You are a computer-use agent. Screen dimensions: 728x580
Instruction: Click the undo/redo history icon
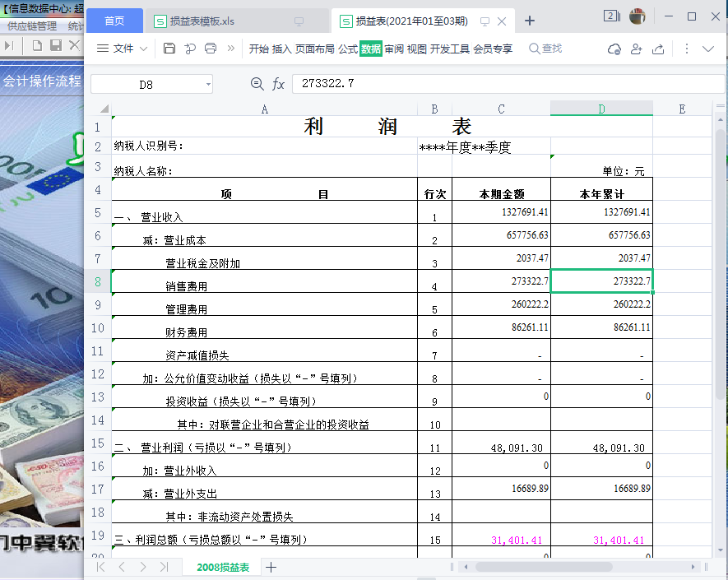pyautogui.click(x=190, y=49)
